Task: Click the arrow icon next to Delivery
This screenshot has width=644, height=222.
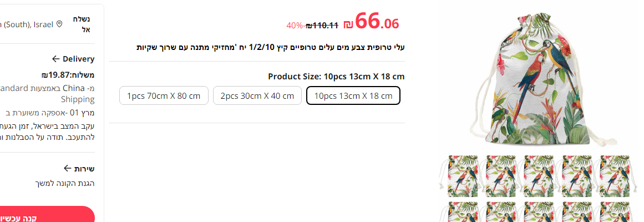Action: 55,59
